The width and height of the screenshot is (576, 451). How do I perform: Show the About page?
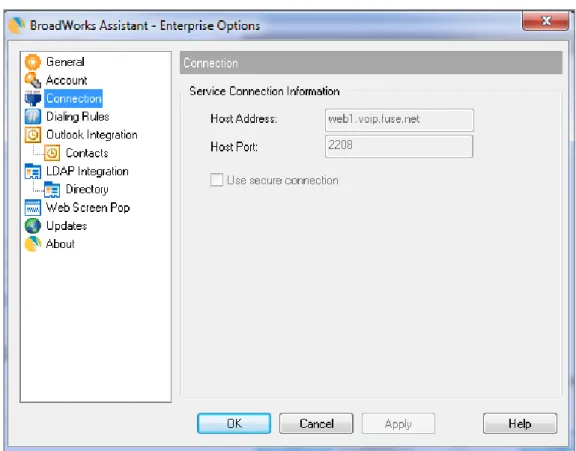[60, 244]
